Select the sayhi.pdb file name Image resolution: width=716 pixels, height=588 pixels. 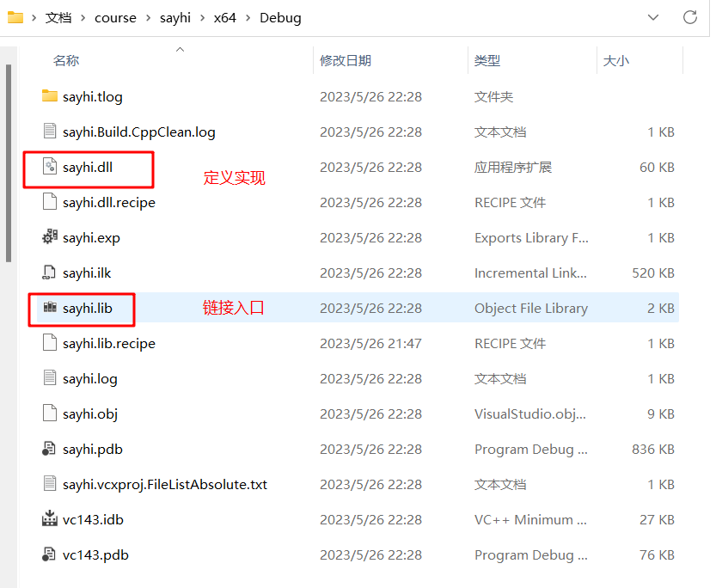tap(93, 450)
